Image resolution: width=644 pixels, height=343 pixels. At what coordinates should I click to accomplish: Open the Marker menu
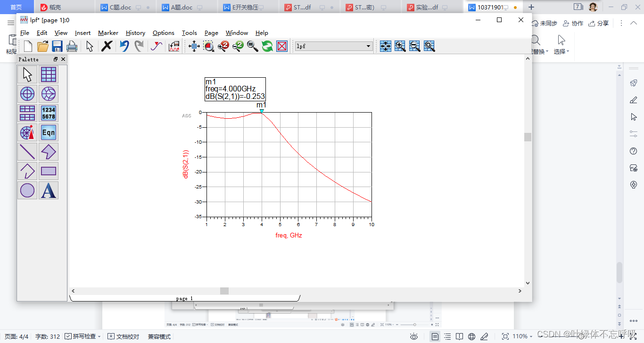[108, 33]
